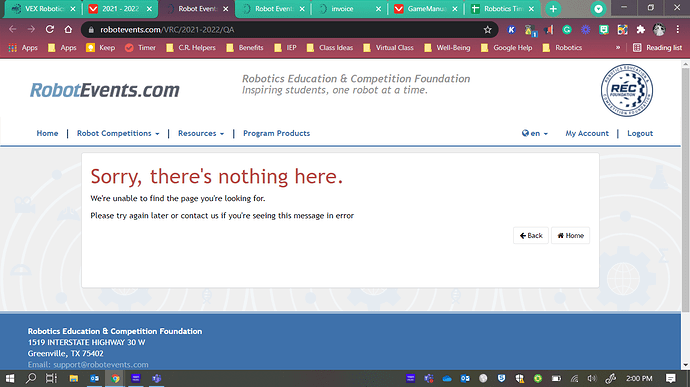Image resolution: width=690 pixels, height=387 pixels.
Task: Open the tab search dropdown button
Action: point(598,9)
